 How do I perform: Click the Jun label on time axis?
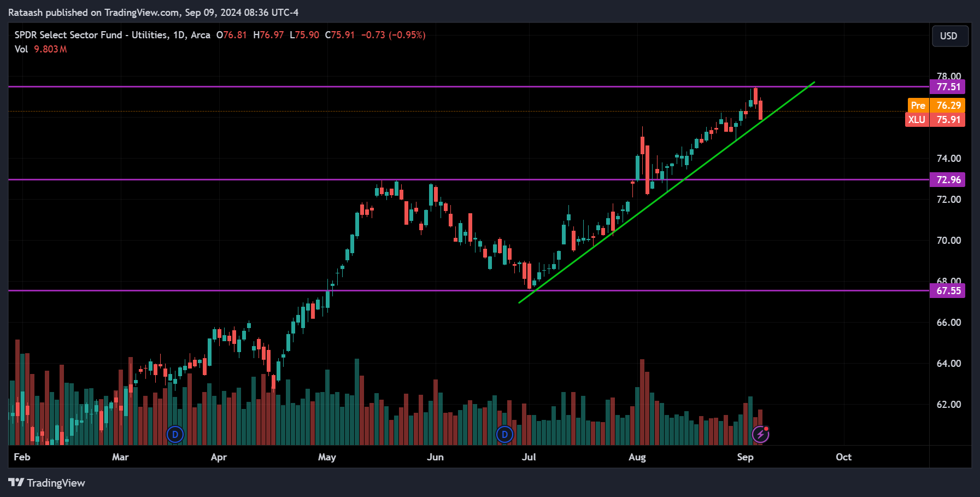point(435,457)
